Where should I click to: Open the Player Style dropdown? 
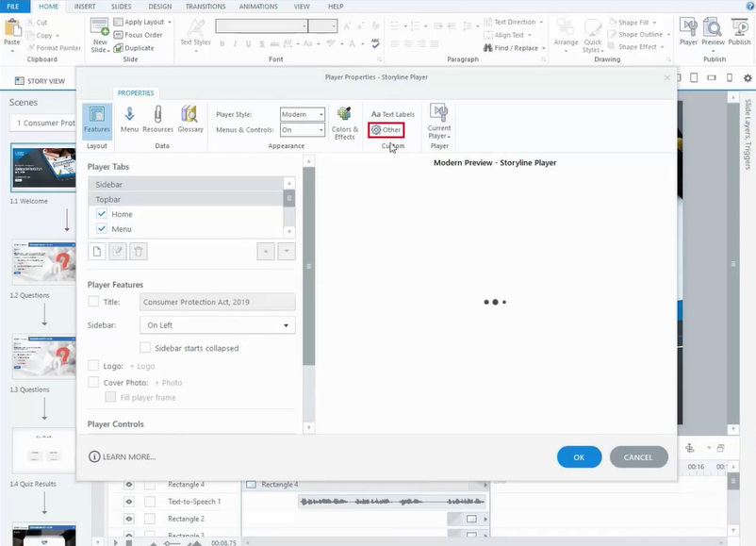click(303, 114)
